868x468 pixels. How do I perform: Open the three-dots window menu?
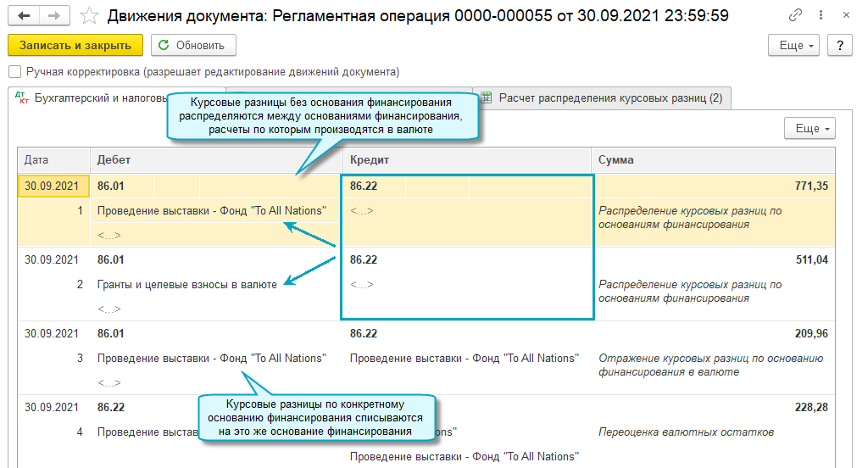(x=821, y=15)
